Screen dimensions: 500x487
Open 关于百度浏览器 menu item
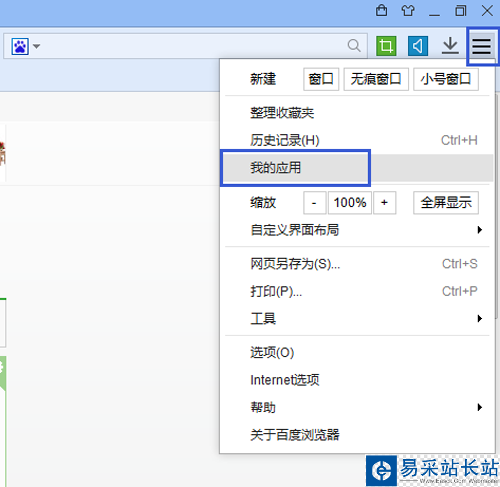(357, 435)
